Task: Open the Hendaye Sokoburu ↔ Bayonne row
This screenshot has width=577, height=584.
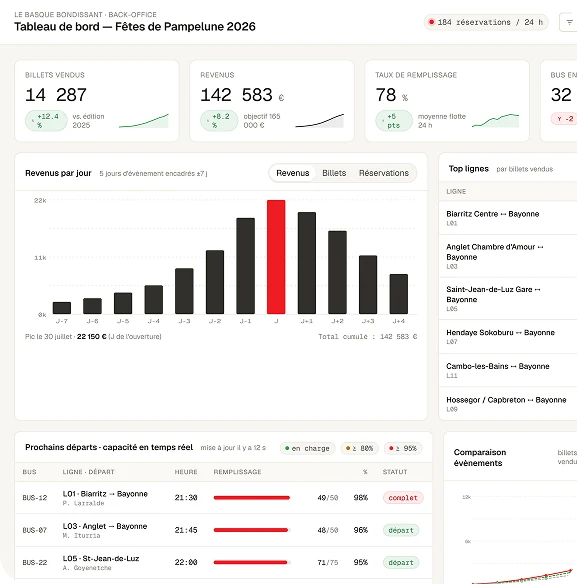Action: [x=508, y=336]
